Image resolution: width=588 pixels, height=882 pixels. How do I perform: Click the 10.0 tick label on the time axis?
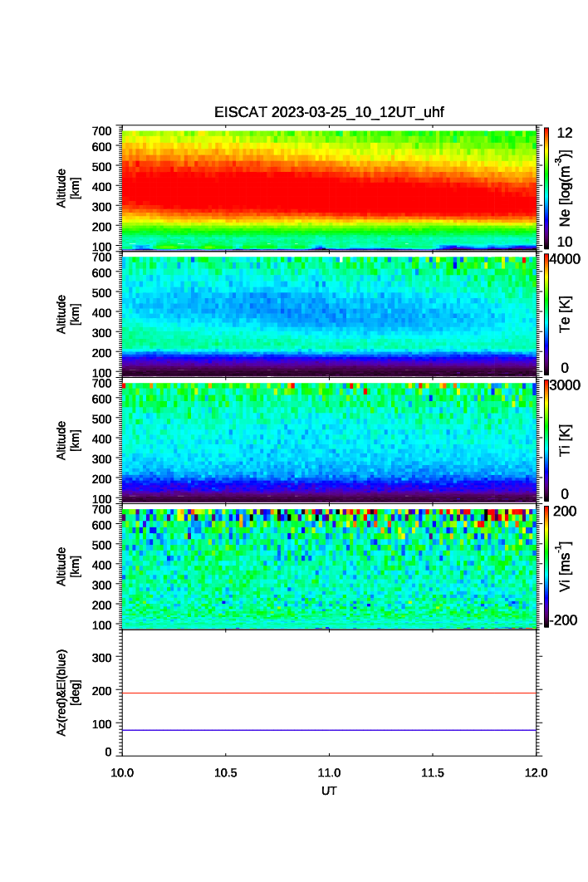click(123, 772)
